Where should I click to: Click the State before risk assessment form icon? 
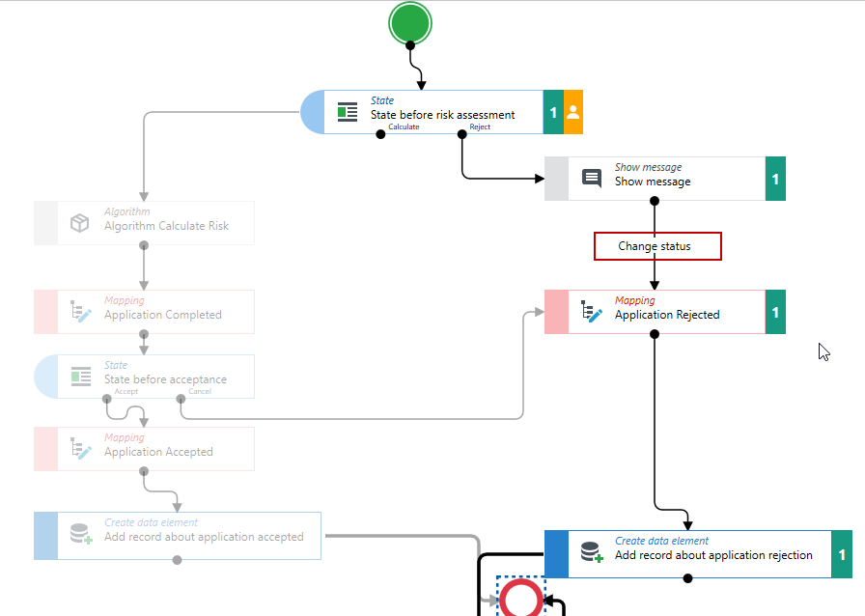348,113
